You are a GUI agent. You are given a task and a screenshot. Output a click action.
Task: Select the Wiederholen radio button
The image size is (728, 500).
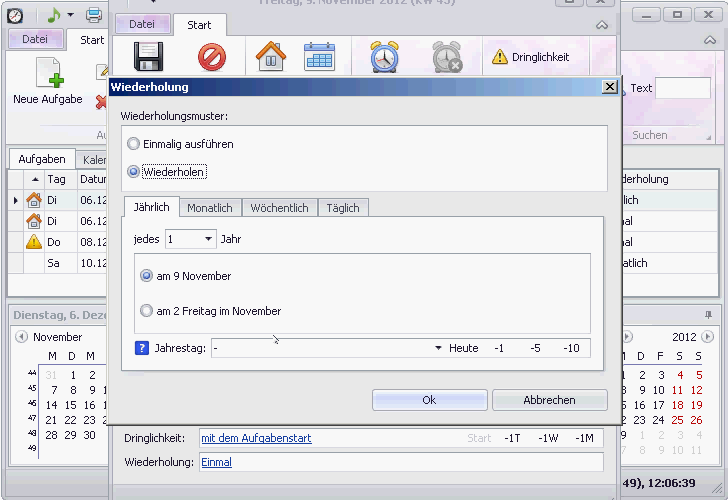coord(133,172)
